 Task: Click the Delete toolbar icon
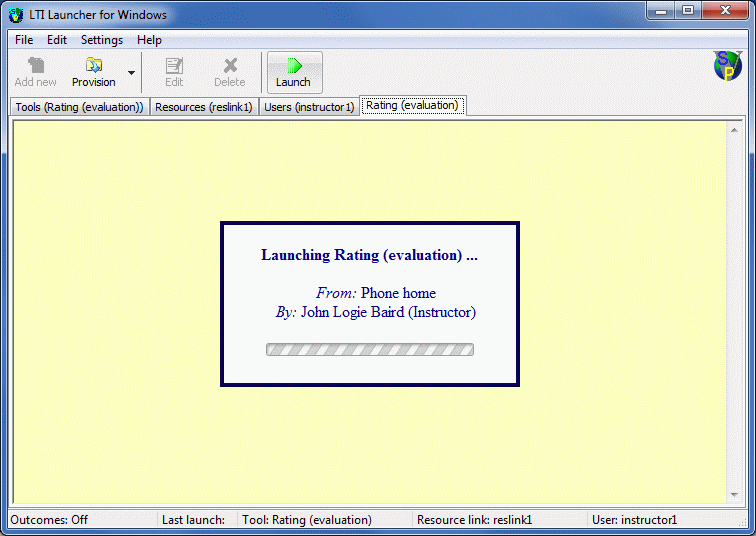(x=230, y=72)
